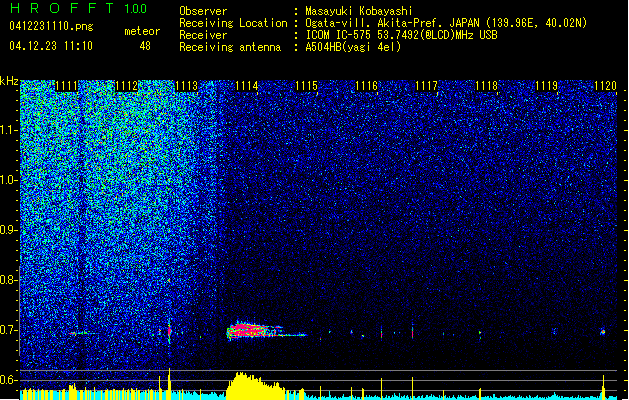Click the 'meteor' label
Viewport: 629px width, 400px height.
pyautogui.click(x=142, y=31)
